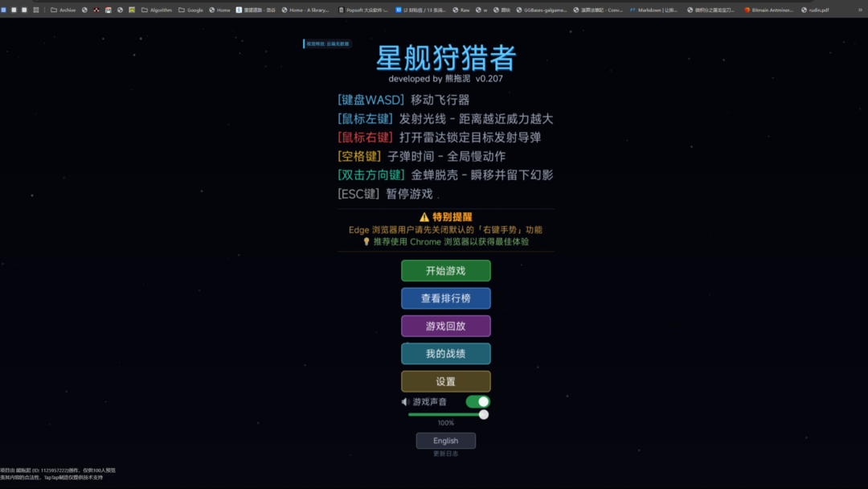This screenshot has width=868, height=489.
Task: Click the [双击方向键] control hint
Action: tap(371, 175)
